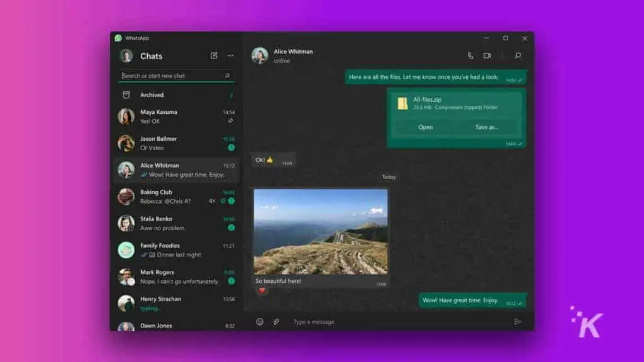Open the mountain landscape photo
This screenshot has width=644, height=362.
coord(320,232)
